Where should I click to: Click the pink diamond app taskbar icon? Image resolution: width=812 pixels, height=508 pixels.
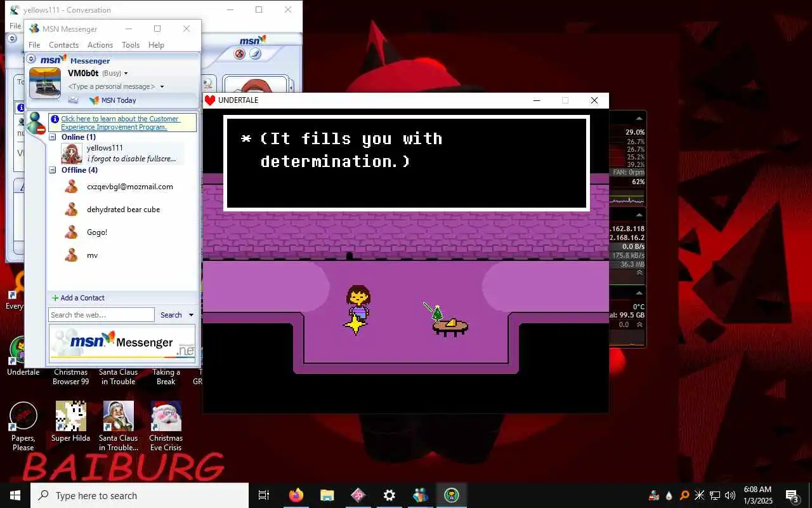(358, 495)
